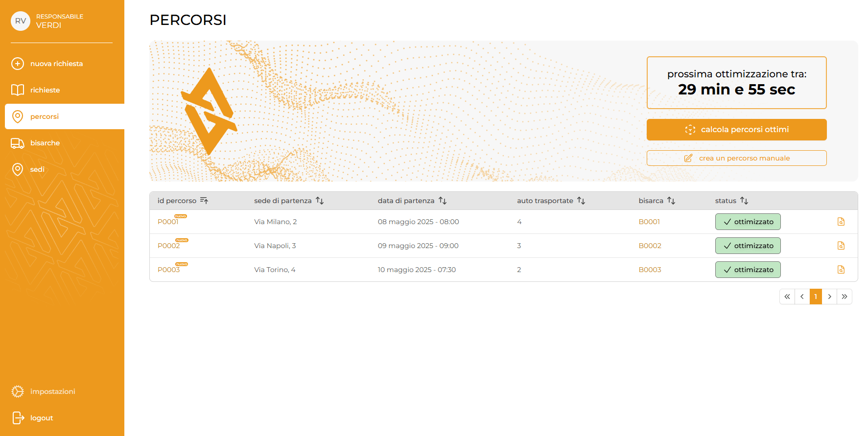This screenshot has width=868, height=436.
Task: Open bisarche section in sidebar
Action: coord(45,143)
